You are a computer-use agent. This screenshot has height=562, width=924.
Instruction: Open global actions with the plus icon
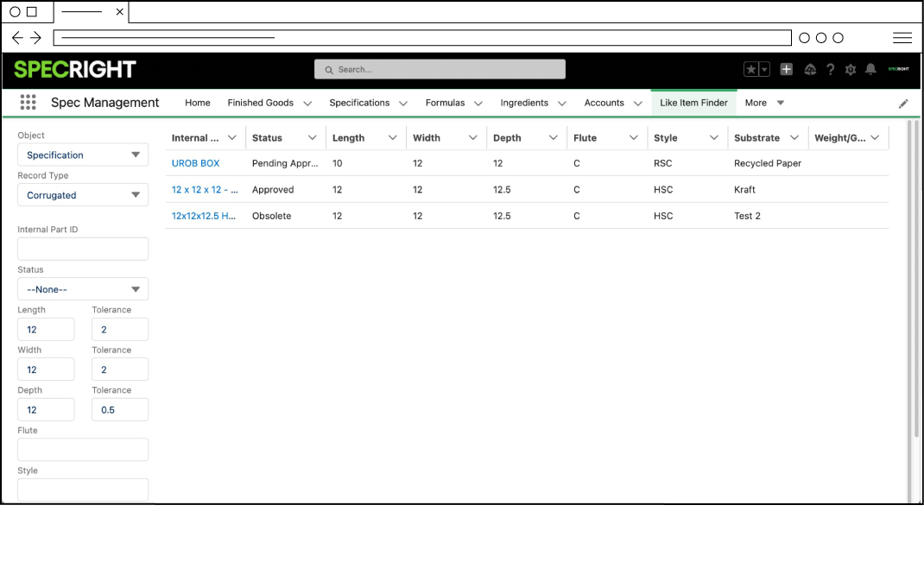pyautogui.click(x=786, y=69)
